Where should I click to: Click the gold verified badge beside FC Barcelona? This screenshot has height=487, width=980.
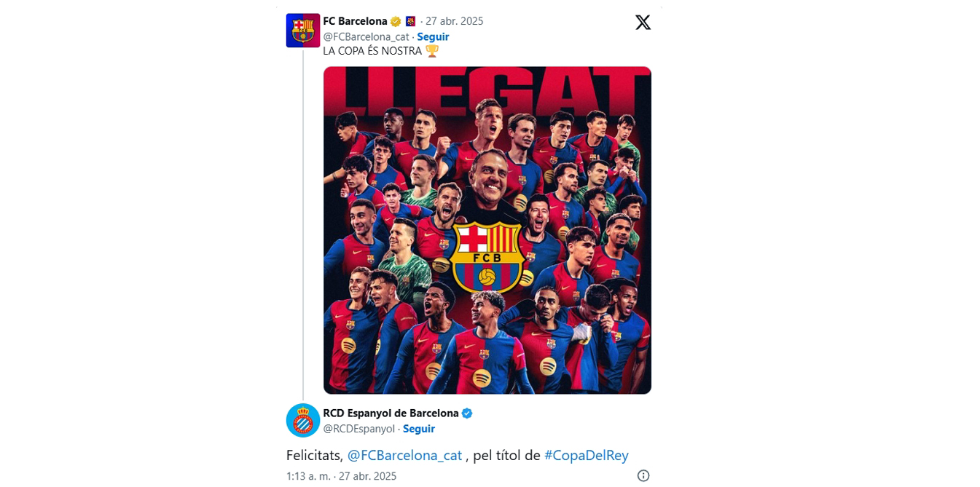(395, 21)
